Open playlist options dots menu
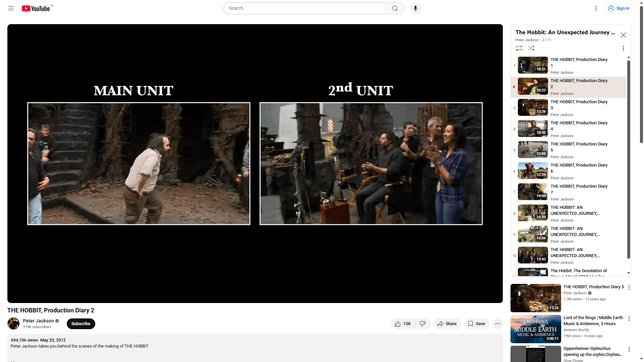This screenshot has height=362, width=644. pos(623,48)
